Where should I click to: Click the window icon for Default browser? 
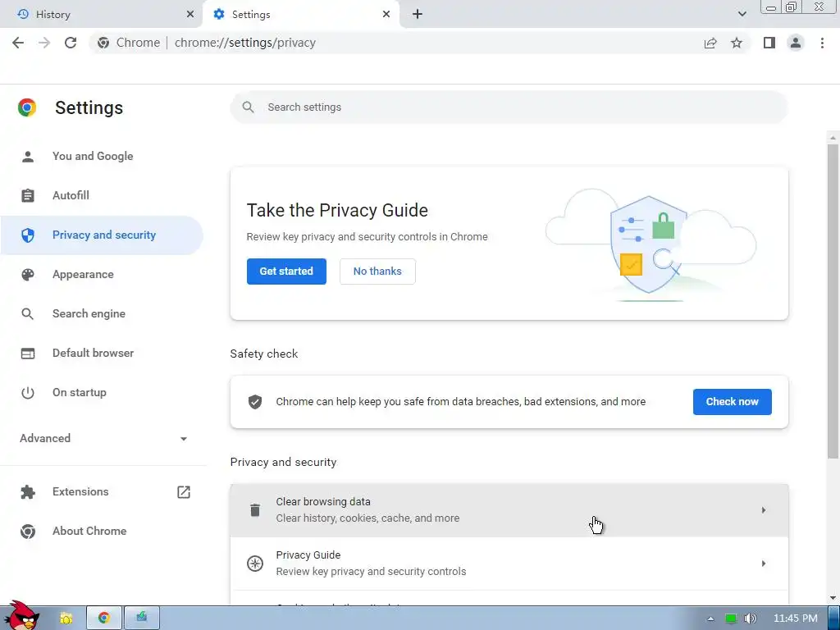(28, 353)
